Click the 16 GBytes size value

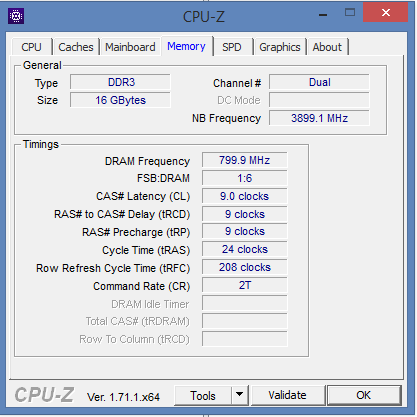(x=120, y=100)
